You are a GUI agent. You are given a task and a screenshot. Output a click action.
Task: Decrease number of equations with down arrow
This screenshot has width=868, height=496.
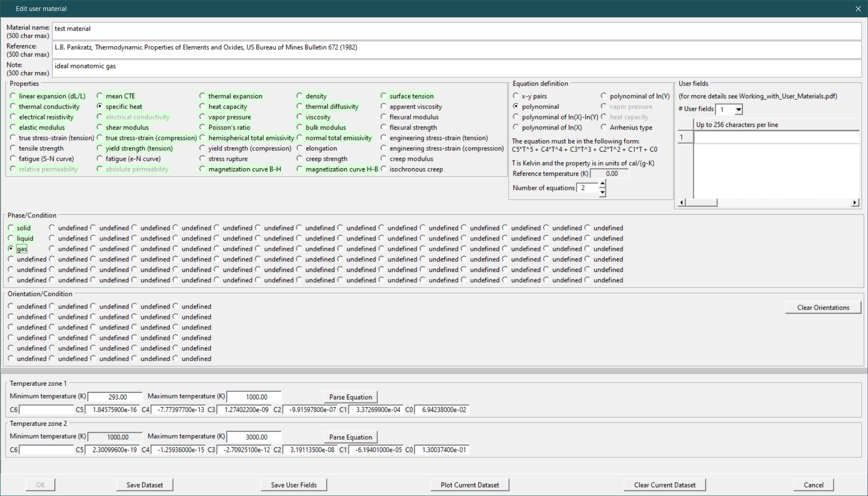(602, 192)
